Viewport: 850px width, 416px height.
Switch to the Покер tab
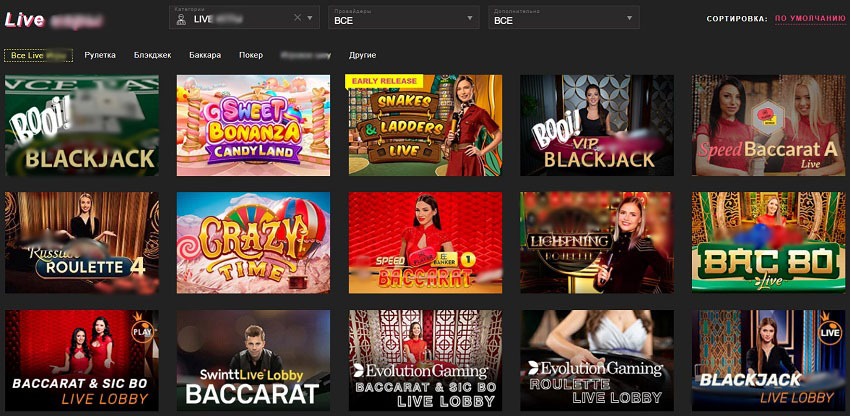tap(251, 55)
